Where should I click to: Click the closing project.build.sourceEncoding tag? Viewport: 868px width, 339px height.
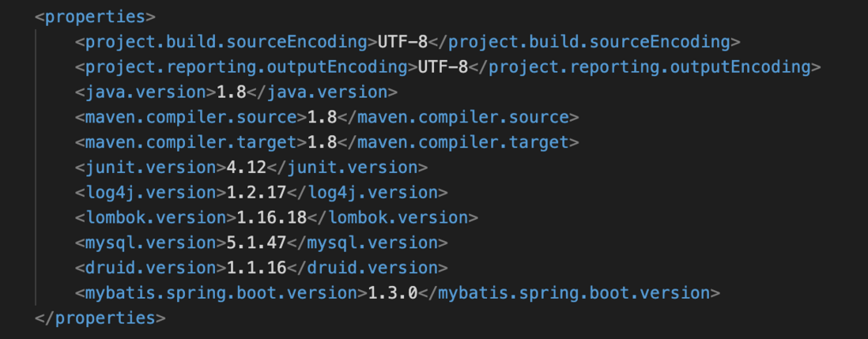click(584, 41)
